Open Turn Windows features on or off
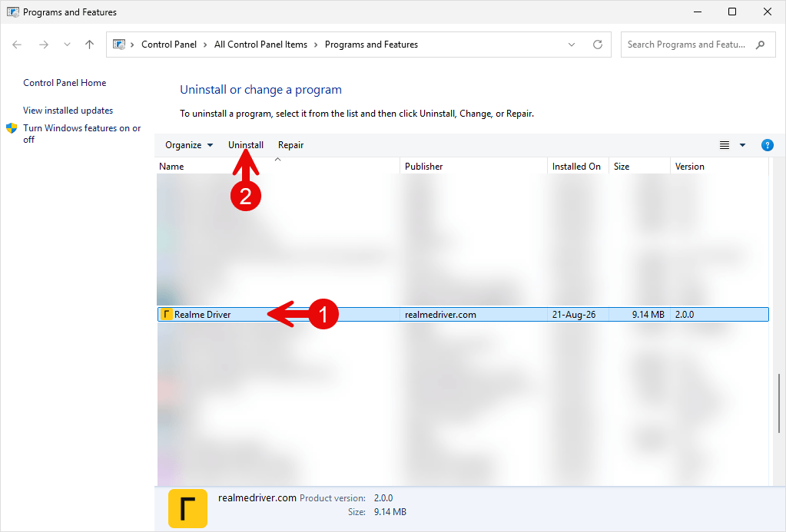This screenshot has width=786, height=532. click(x=82, y=134)
